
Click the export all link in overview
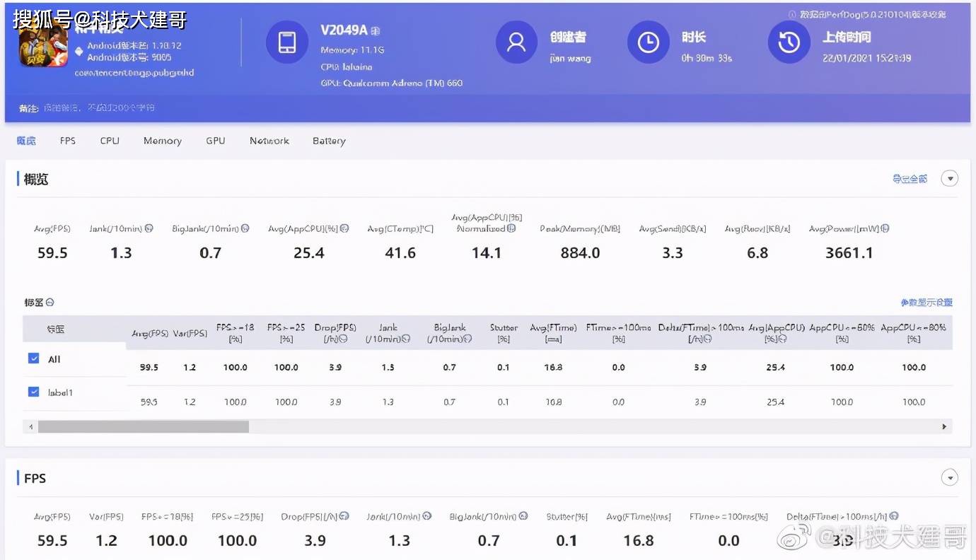(x=910, y=179)
